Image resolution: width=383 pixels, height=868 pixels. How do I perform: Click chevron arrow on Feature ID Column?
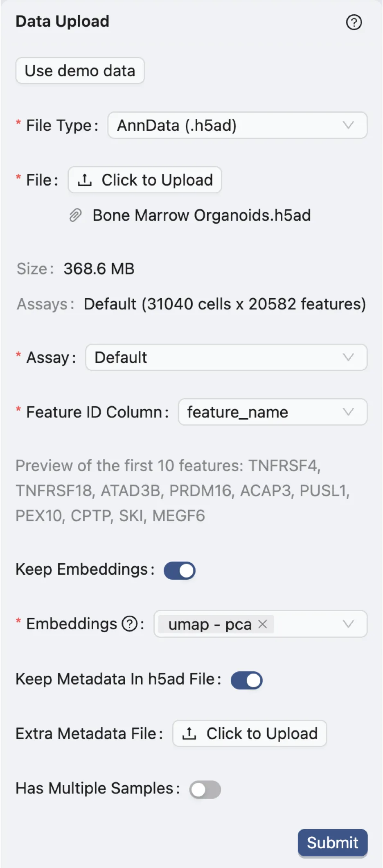click(x=349, y=412)
